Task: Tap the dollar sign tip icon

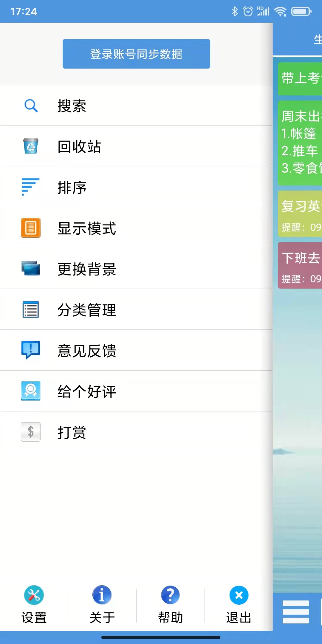Action: click(31, 432)
